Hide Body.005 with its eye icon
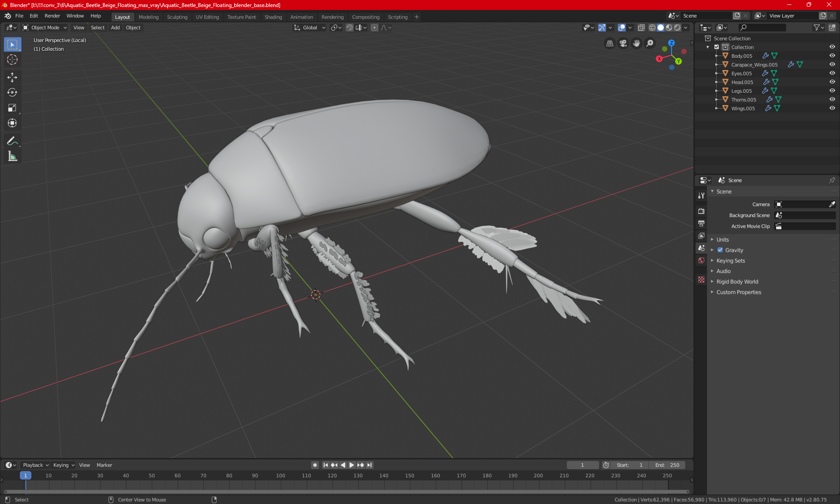Viewport: 840px width, 504px height. point(832,56)
